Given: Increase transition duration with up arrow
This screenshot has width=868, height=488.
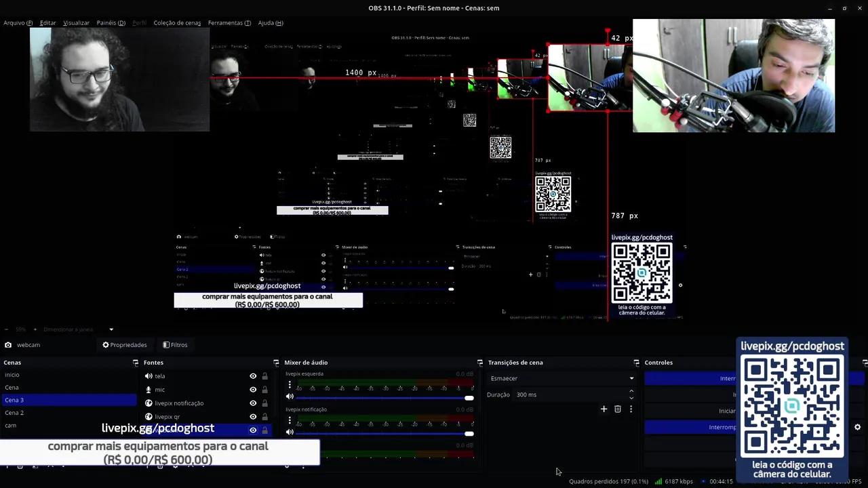Looking at the screenshot, I should [x=631, y=391].
